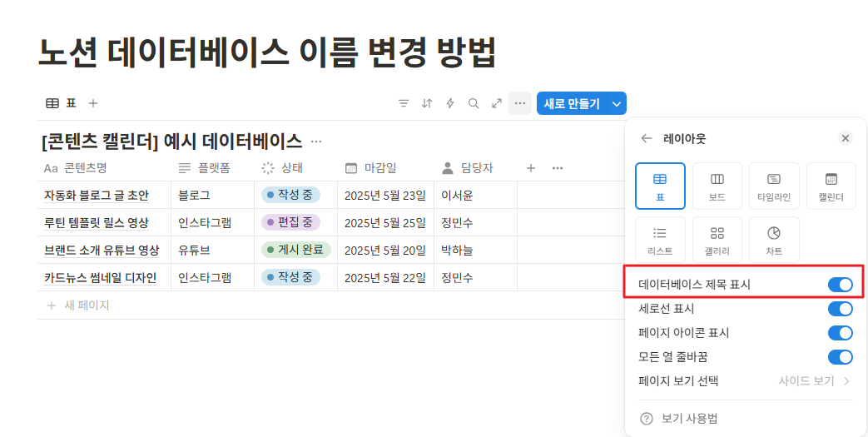Open the filter icon in database toolbar
Viewport: 868px width, 437px height.
pyautogui.click(x=404, y=103)
